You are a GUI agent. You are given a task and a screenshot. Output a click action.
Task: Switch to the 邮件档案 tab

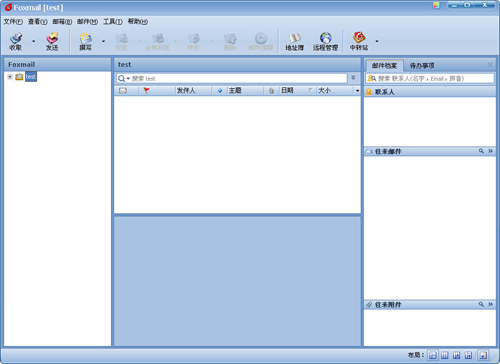(x=384, y=66)
